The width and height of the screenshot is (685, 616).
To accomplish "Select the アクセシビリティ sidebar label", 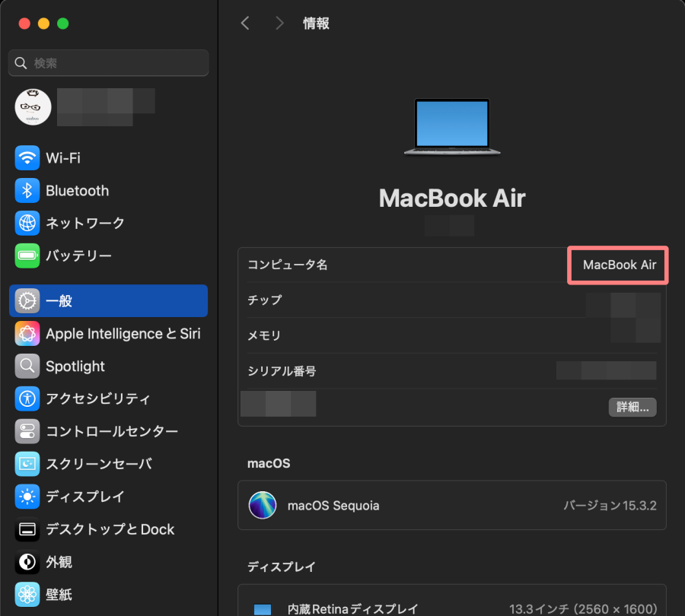I will 98,398.
